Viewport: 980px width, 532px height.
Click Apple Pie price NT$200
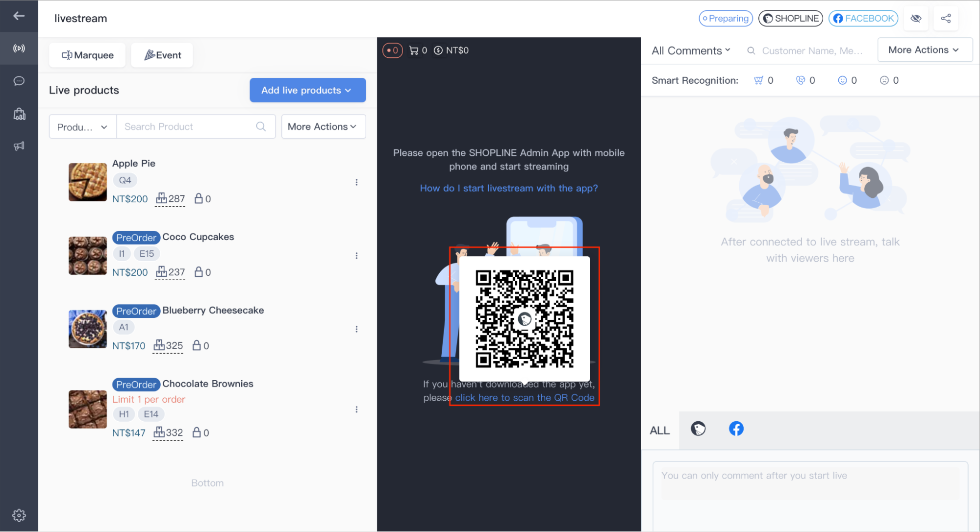point(130,199)
